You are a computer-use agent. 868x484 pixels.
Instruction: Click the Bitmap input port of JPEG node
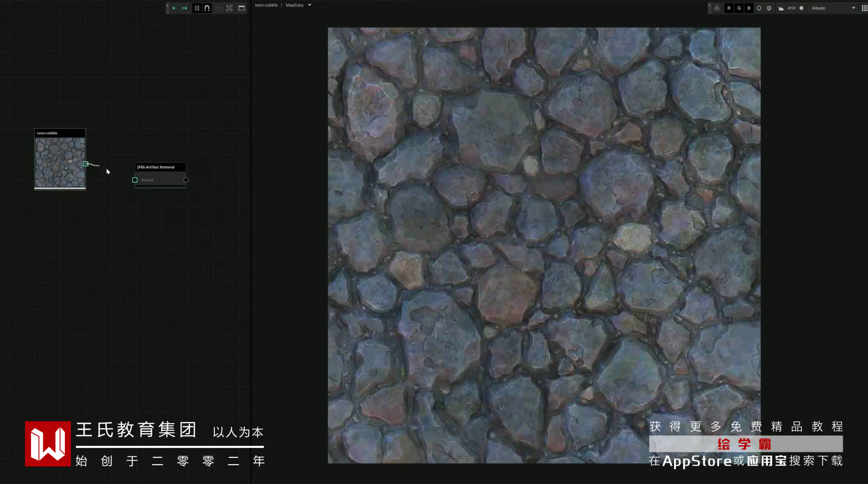(135, 180)
